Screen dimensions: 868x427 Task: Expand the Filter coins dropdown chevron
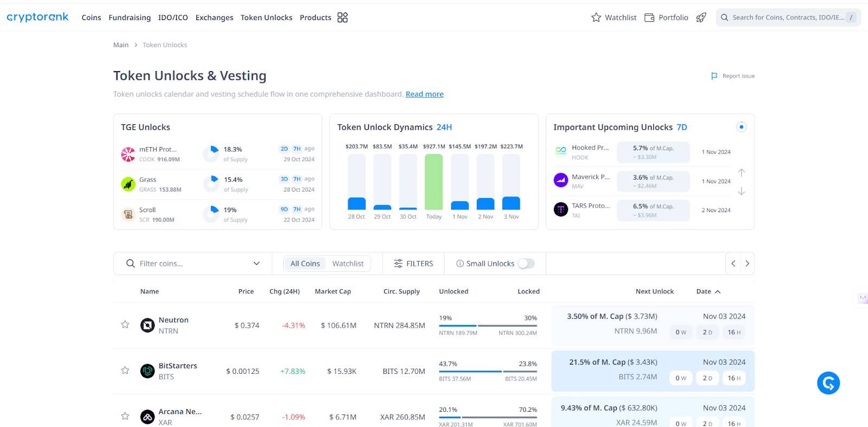[257, 264]
